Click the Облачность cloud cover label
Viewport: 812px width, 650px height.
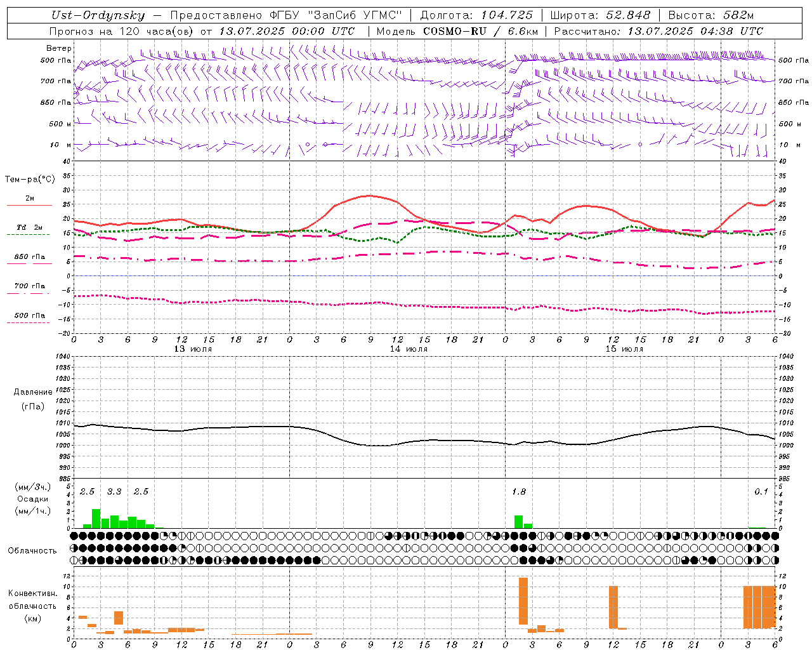32,550
